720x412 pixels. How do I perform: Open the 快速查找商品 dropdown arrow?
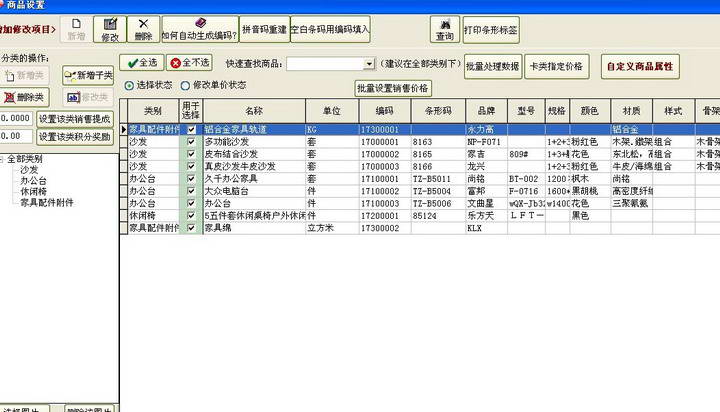click(x=369, y=64)
